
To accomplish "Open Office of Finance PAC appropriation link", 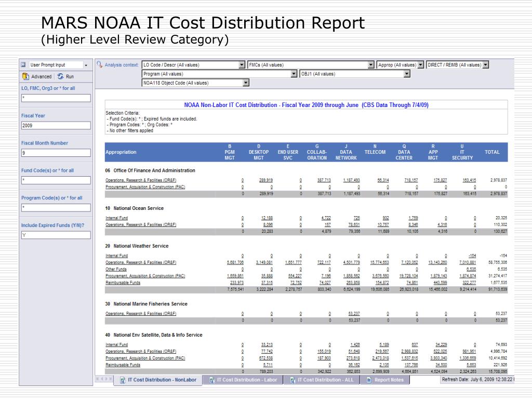I will [x=145, y=187].
